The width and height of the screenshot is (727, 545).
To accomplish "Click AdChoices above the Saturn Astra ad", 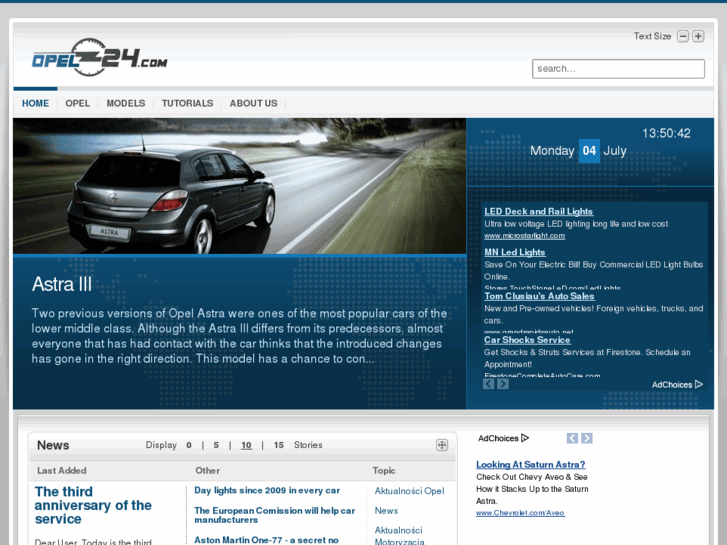I will point(504,438).
